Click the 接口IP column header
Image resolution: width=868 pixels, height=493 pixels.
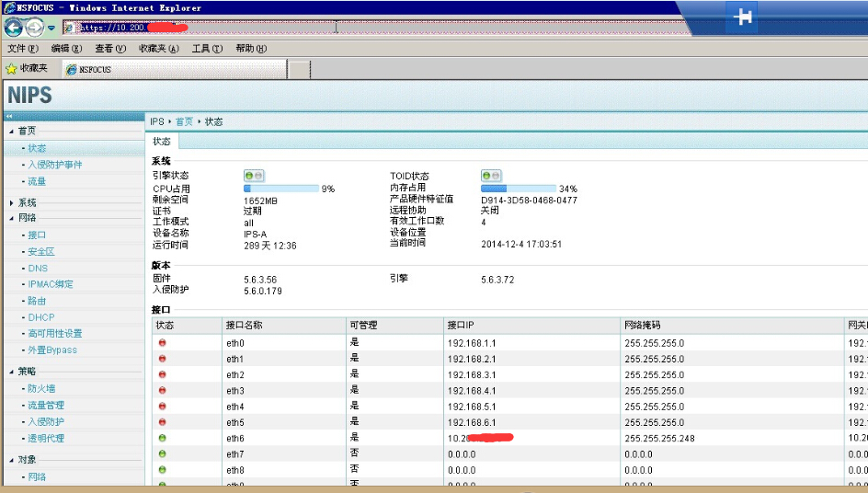(532, 326)
